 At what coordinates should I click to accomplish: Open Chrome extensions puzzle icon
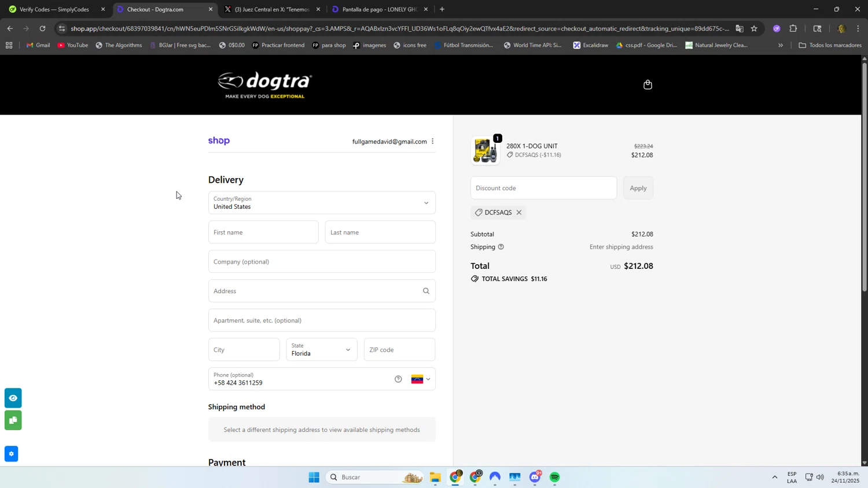click(x=793, y=28)
